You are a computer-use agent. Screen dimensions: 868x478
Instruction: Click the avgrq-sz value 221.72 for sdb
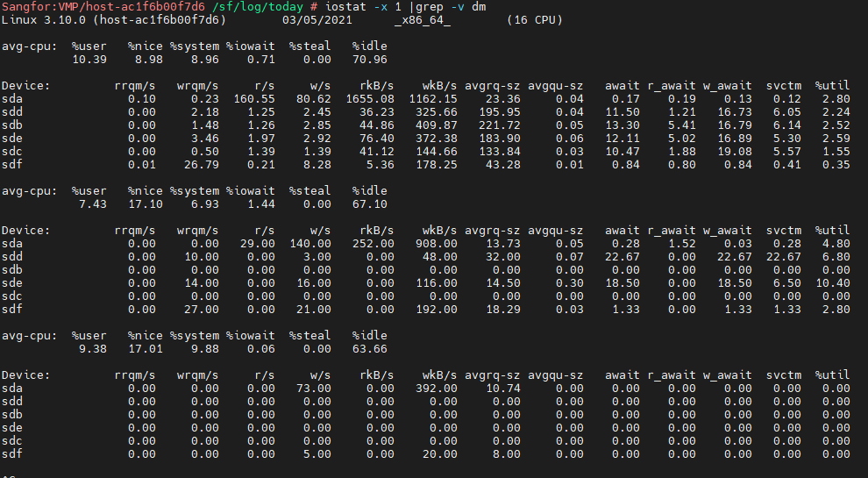click(499, 125)
